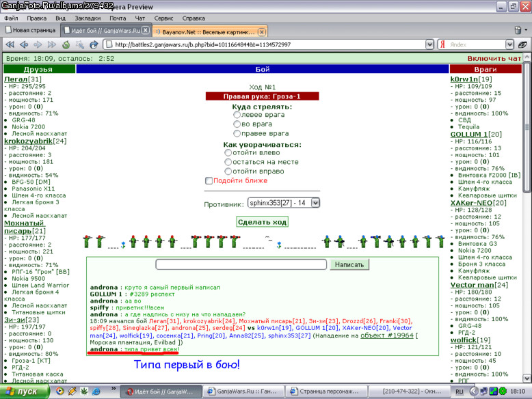Open the 'объект #19964' link in chat
This screenshot has width=532, height=399.
pyautogui.click(x=387, y=335)
